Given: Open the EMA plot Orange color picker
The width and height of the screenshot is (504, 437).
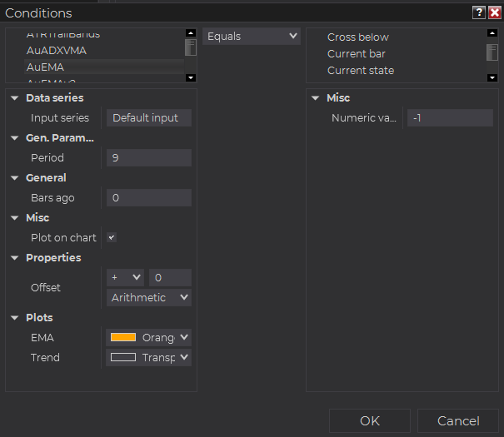Looking at the screenshot, I should click(149, 337).
